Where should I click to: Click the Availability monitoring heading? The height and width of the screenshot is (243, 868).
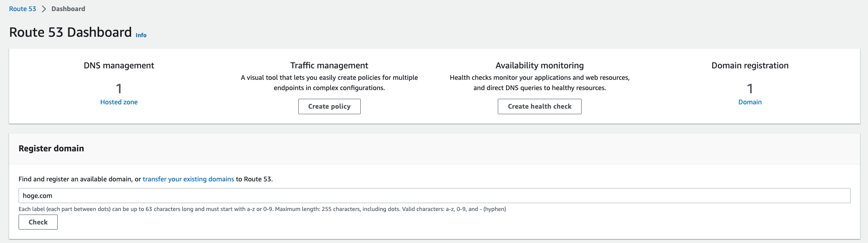click(539, 66)
